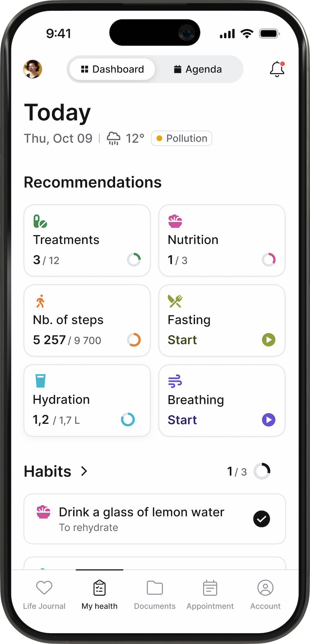This screenshot has height=644, width=310.
Task: Switch to the Agenda tab
Action: (198, 69)
